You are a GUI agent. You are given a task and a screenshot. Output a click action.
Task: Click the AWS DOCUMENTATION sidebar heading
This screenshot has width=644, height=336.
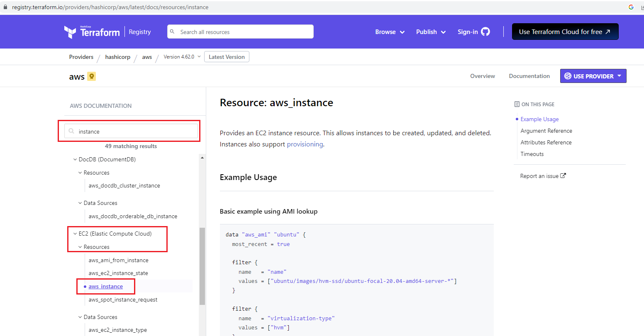coord(100,106)
